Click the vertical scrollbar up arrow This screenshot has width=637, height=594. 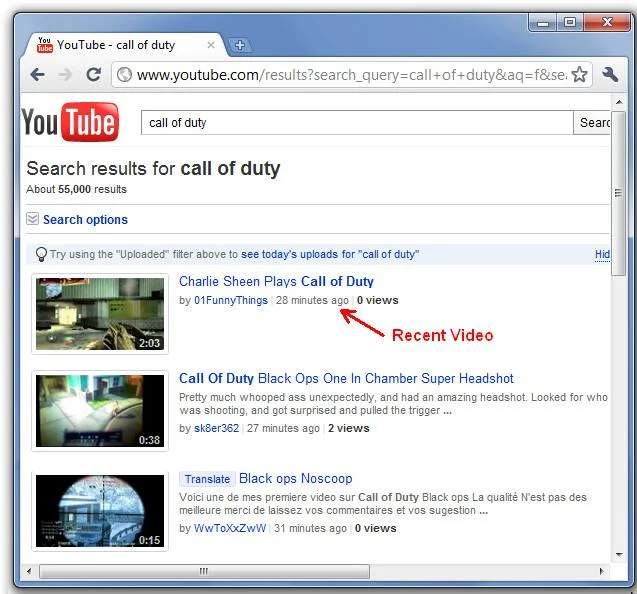click(x=619, y=102)
